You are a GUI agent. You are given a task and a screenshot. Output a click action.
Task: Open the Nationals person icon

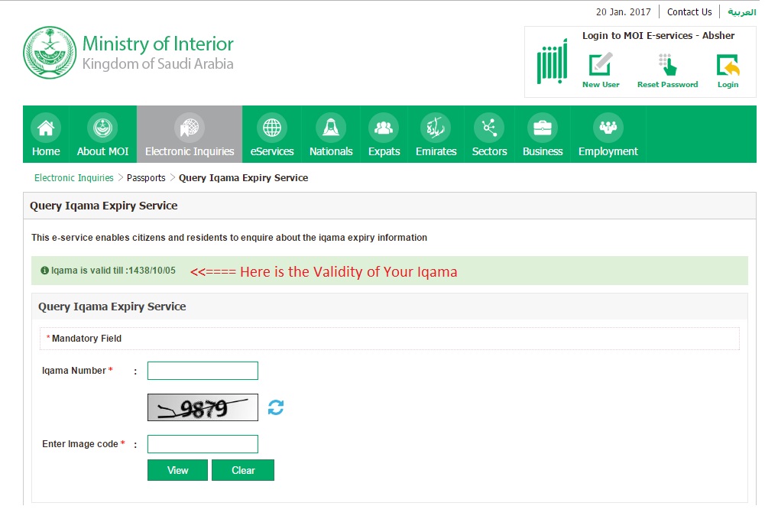pyautogui.click(x=331, y=128)
